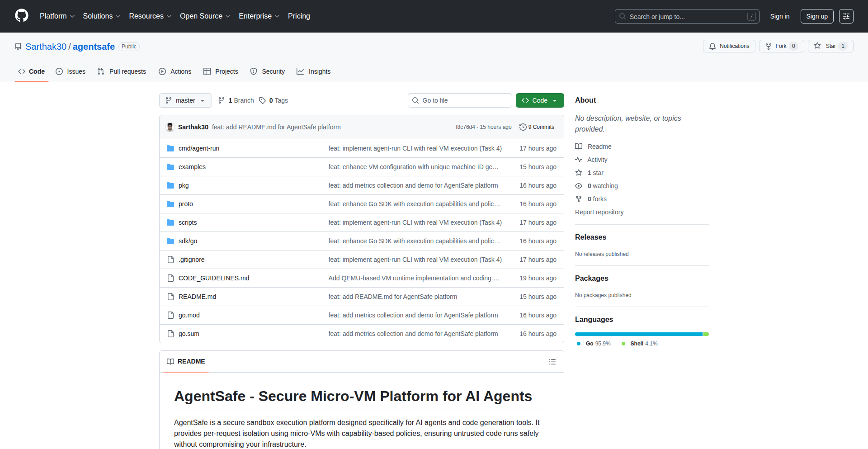Click the Fork repository button

[781, 46]
